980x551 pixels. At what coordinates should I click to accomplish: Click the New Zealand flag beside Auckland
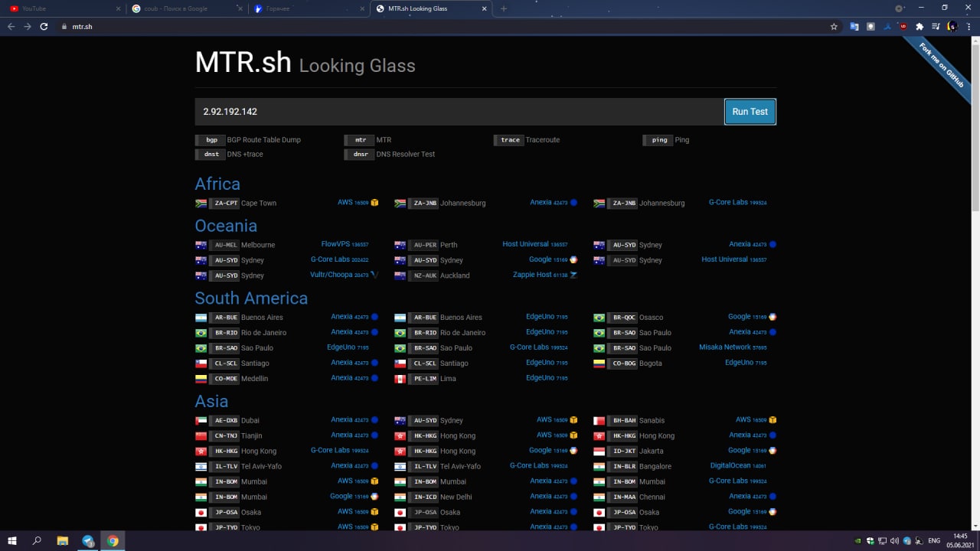click(400, 275)
